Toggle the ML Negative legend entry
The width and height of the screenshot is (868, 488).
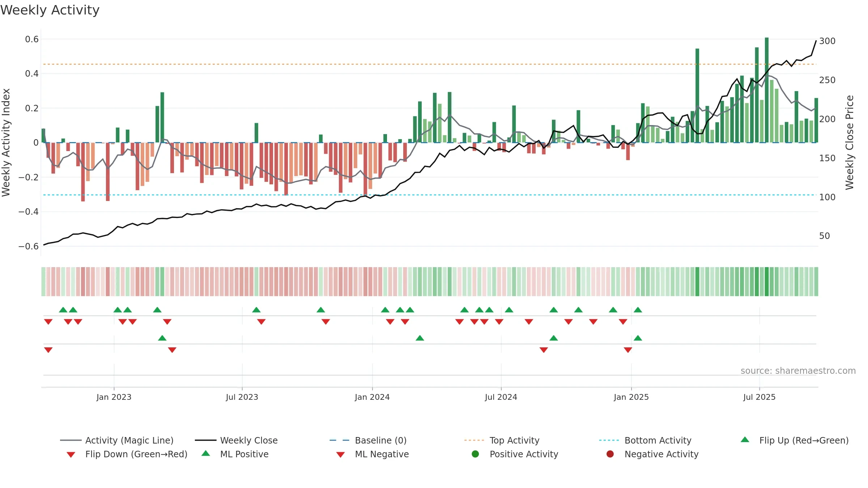[373, 454]
